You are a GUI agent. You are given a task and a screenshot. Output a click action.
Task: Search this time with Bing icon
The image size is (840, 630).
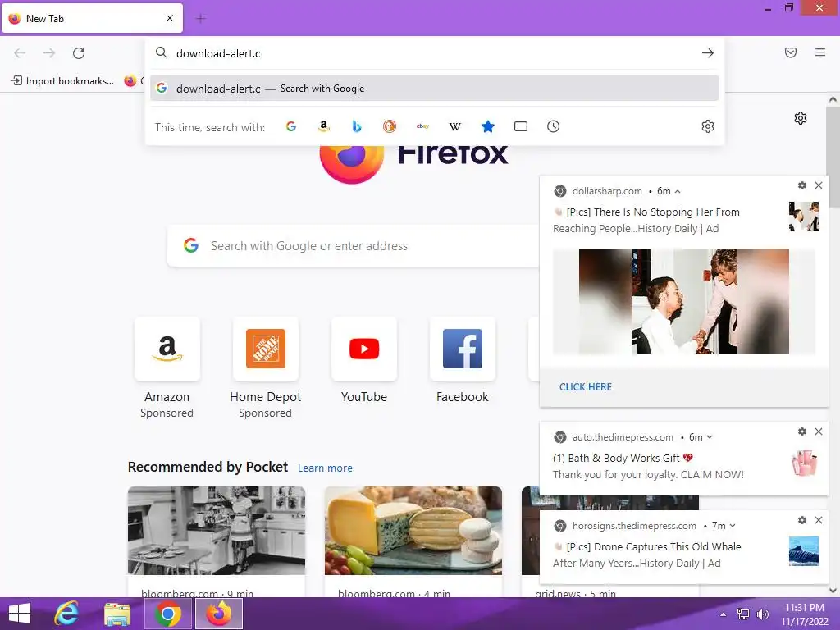[x=357, y=126]
